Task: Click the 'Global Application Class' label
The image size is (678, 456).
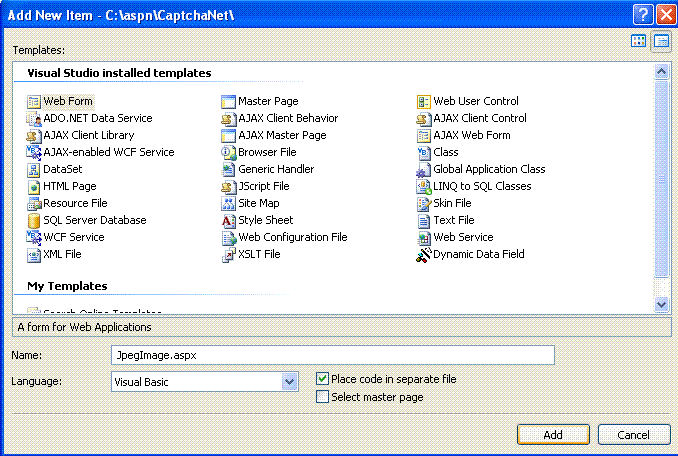Action: (489, 169)
